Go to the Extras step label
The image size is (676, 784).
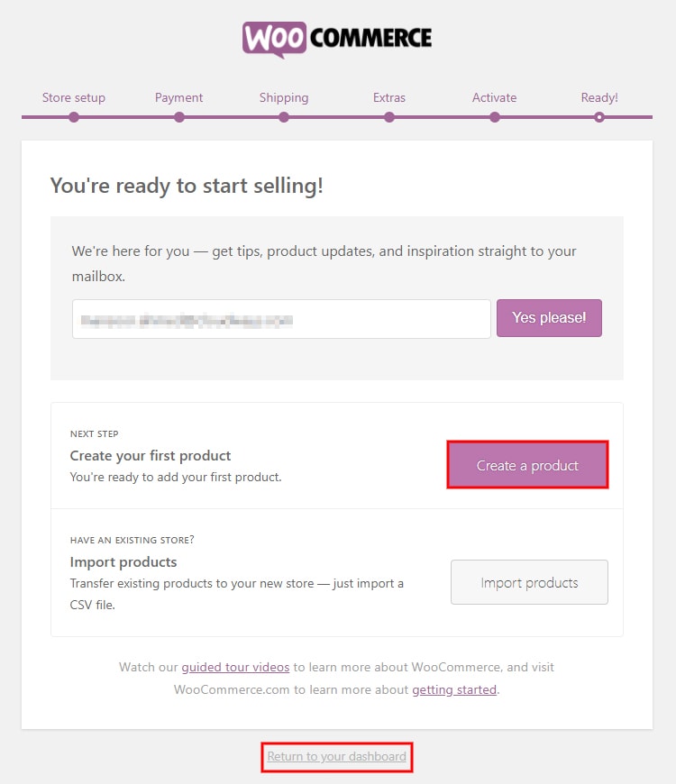point(389,97)
